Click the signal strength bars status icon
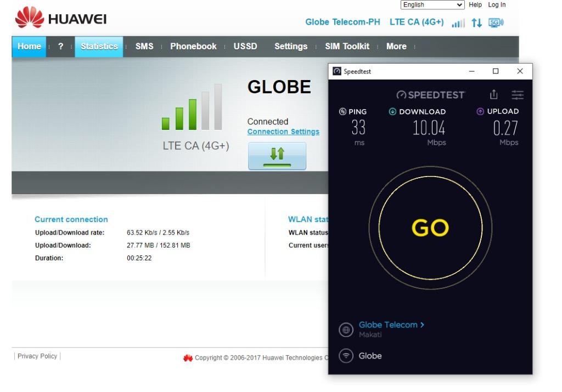Viewport: 562px width, 392px height. point(458,23)
